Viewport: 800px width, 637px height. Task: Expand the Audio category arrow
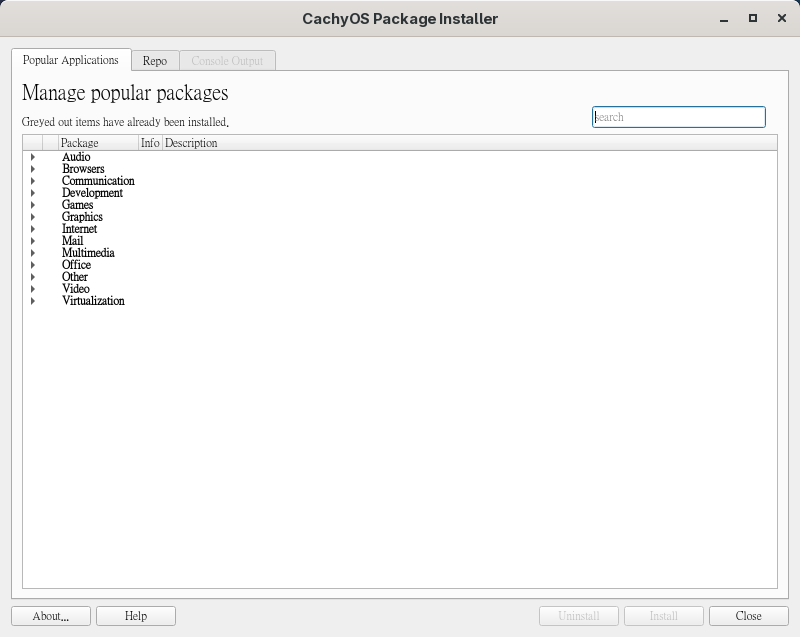point(33,157)
